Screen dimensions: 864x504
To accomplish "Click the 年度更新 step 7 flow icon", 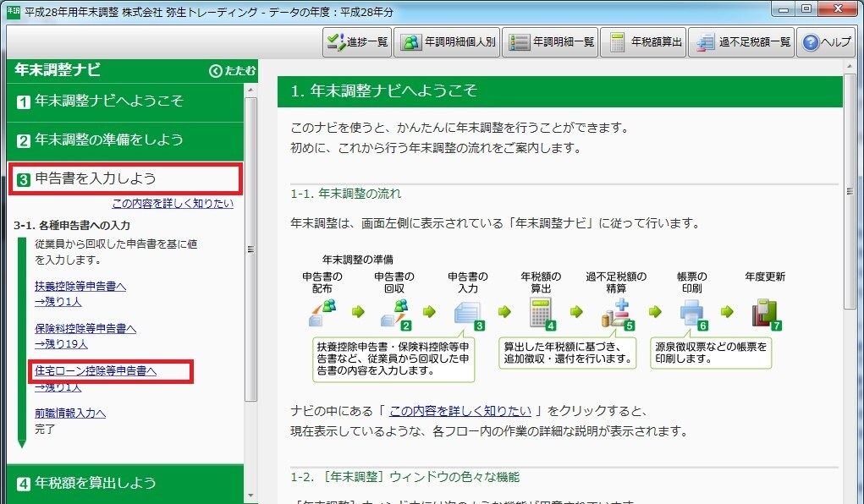I will pyautogui.click(x=765, y=313).
